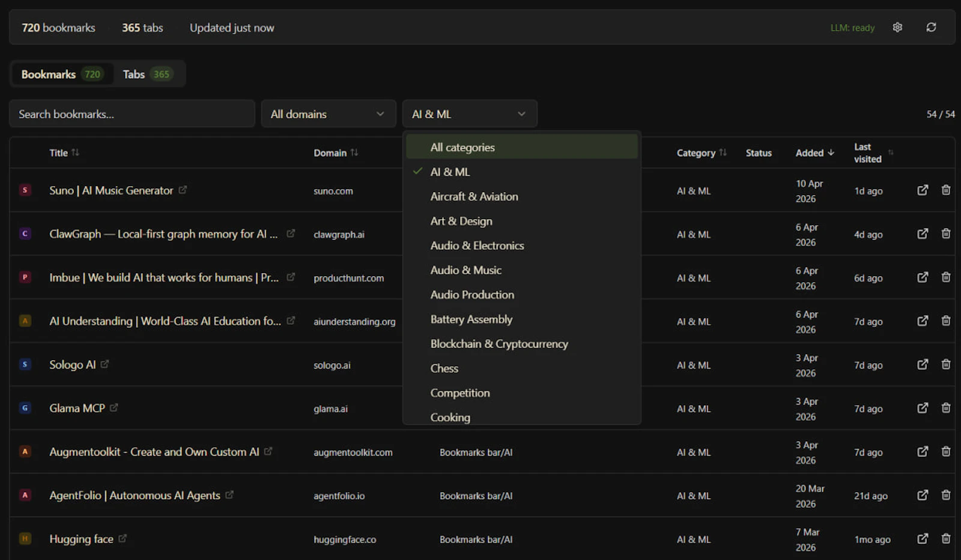
Task: Switch to the Tabs 365 tab
Action: [x=148, y=74]
